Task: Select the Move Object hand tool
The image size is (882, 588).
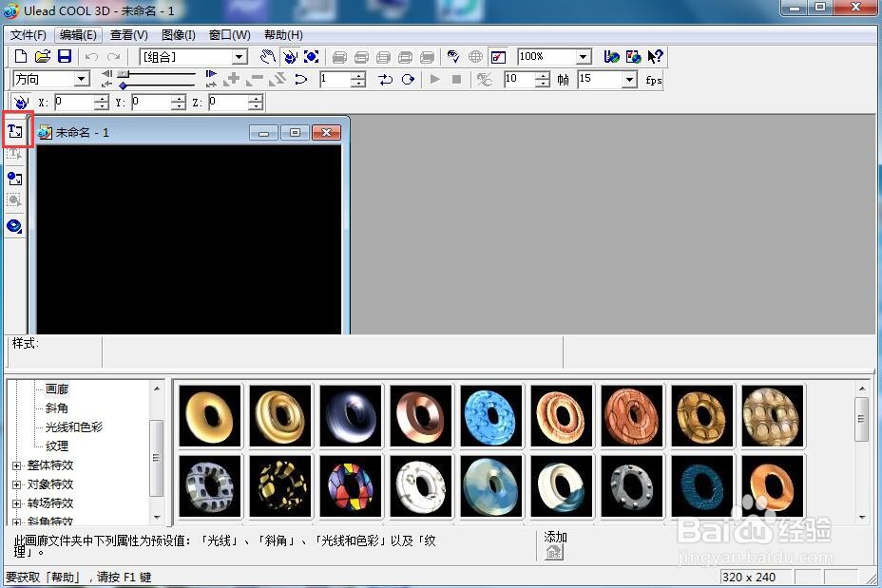Action: coord(267,56)
